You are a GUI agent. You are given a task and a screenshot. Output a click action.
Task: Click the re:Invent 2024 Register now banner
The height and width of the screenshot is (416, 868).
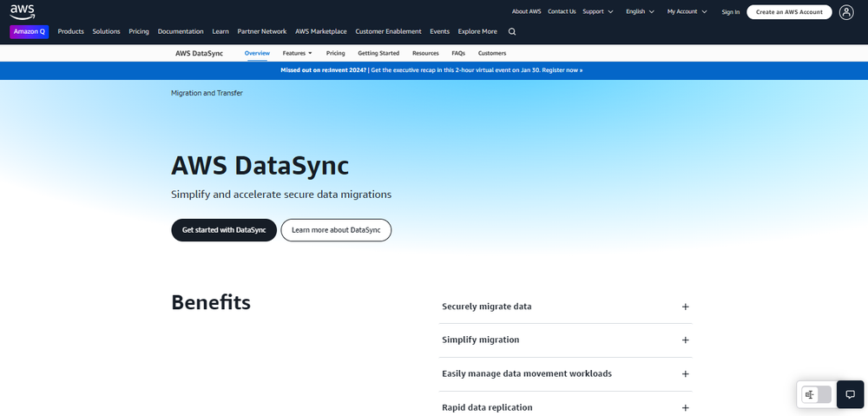pos(431,70)
